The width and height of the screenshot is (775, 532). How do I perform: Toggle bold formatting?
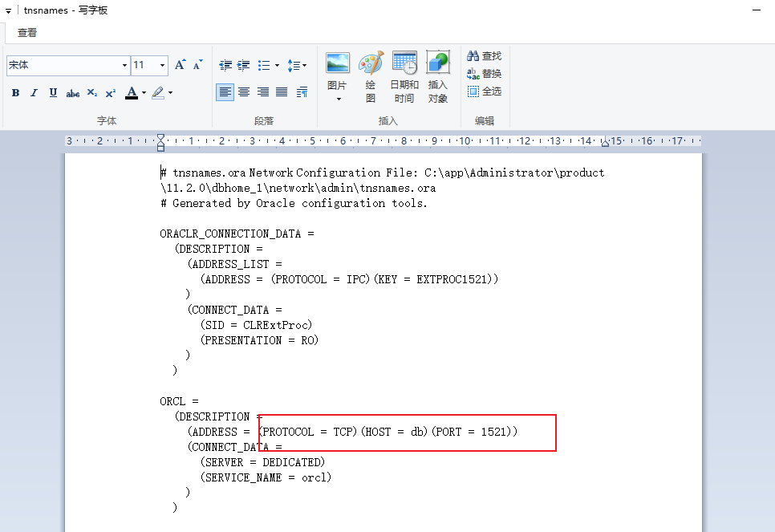click(x=15, y=93)
